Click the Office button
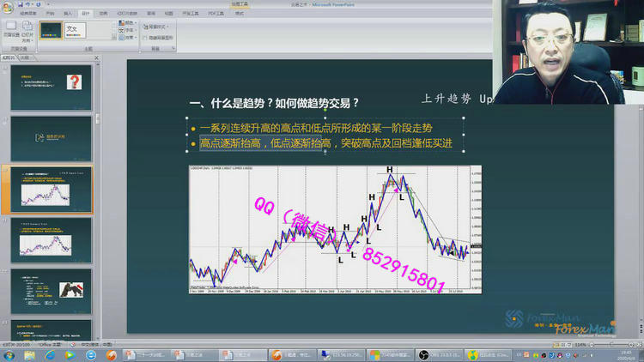Screen dimensions: 644x362 (8, 6)
